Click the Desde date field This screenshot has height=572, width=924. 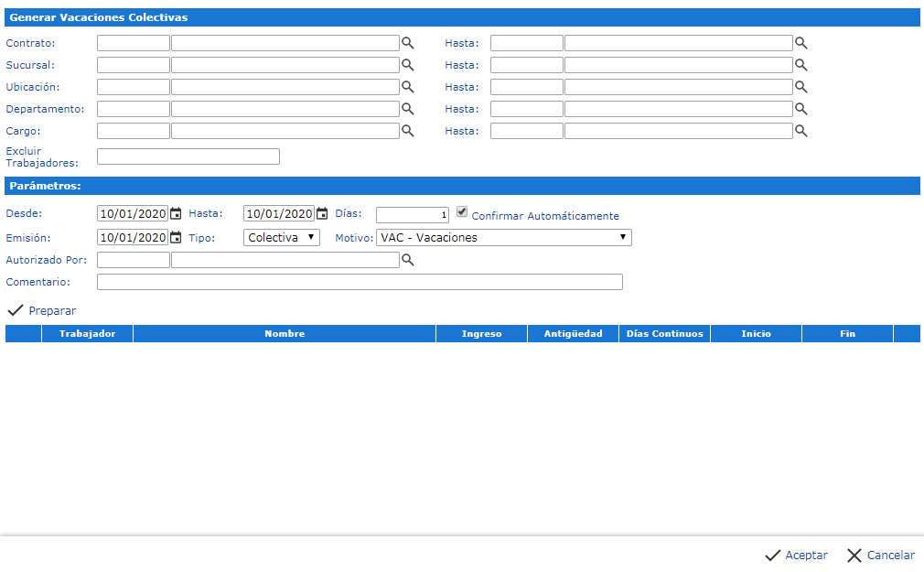(x=133, y=213)
